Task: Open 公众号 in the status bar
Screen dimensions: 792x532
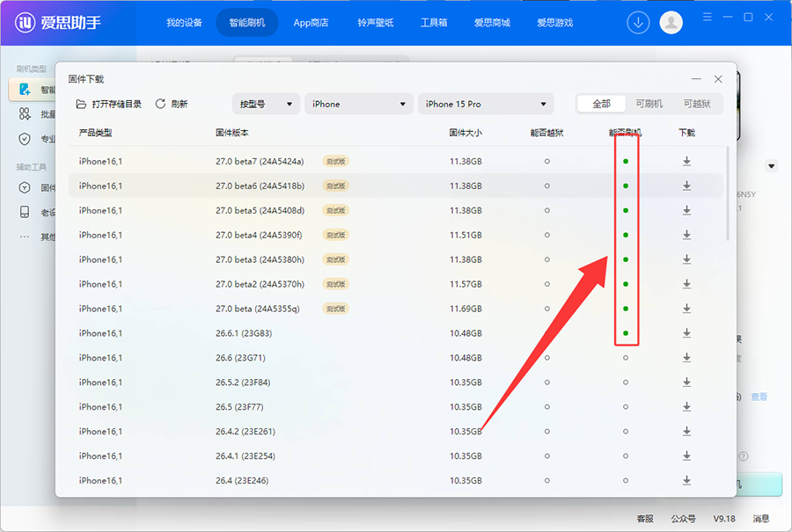Action: pos(683,519)
